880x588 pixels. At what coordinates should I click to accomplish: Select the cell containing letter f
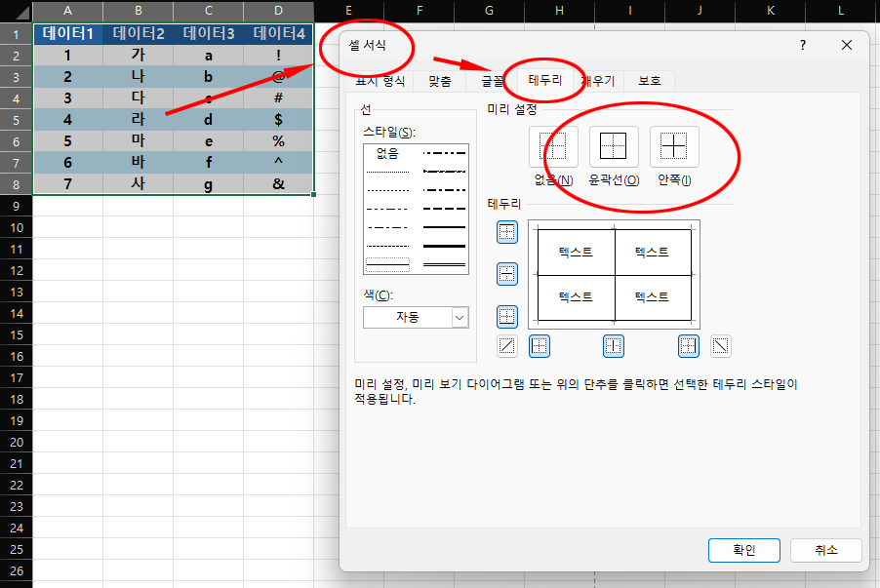tap(208, 162)
